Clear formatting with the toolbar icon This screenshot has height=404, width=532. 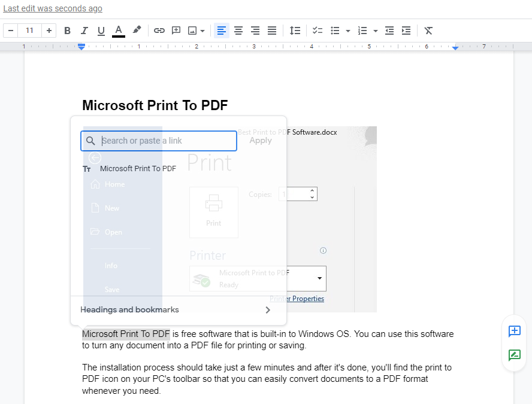(x=428, y=31)
